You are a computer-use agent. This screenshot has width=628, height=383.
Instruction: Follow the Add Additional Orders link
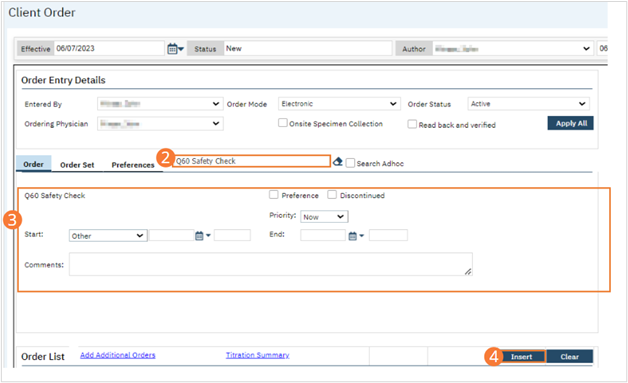click(118, 355)
